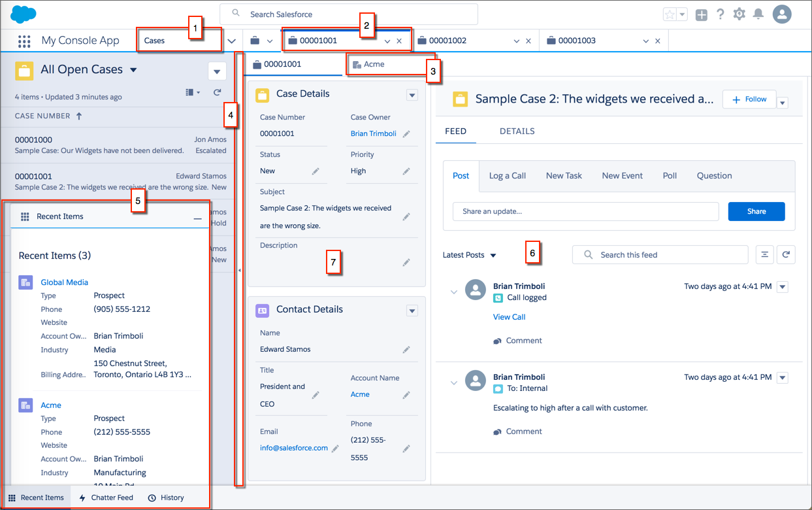Click the Search this feed field
The height and width of the screenshot is (510, 812).
(x=660, y=255)
